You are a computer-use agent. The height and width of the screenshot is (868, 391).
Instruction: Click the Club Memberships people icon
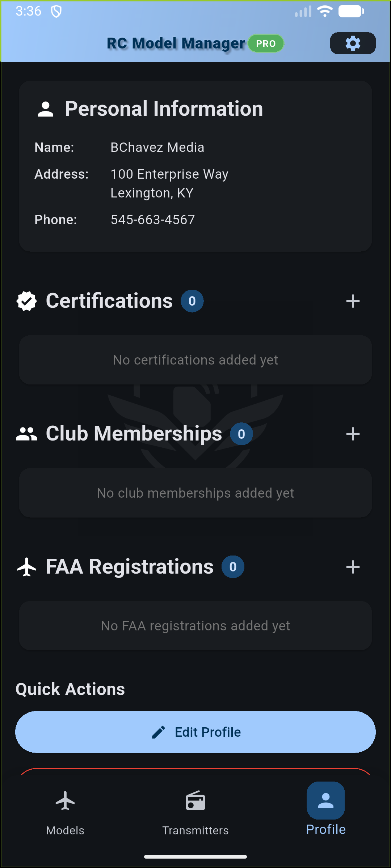point(27,434)
